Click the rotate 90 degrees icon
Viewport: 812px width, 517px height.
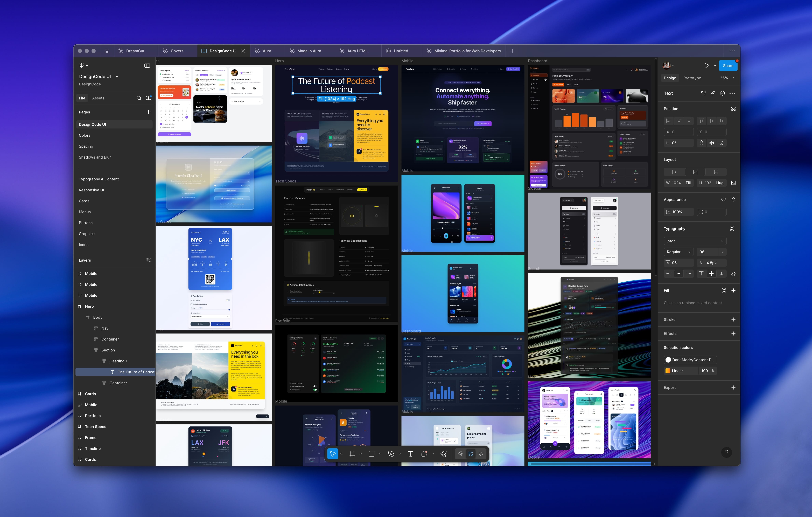[x=701, y=143]
